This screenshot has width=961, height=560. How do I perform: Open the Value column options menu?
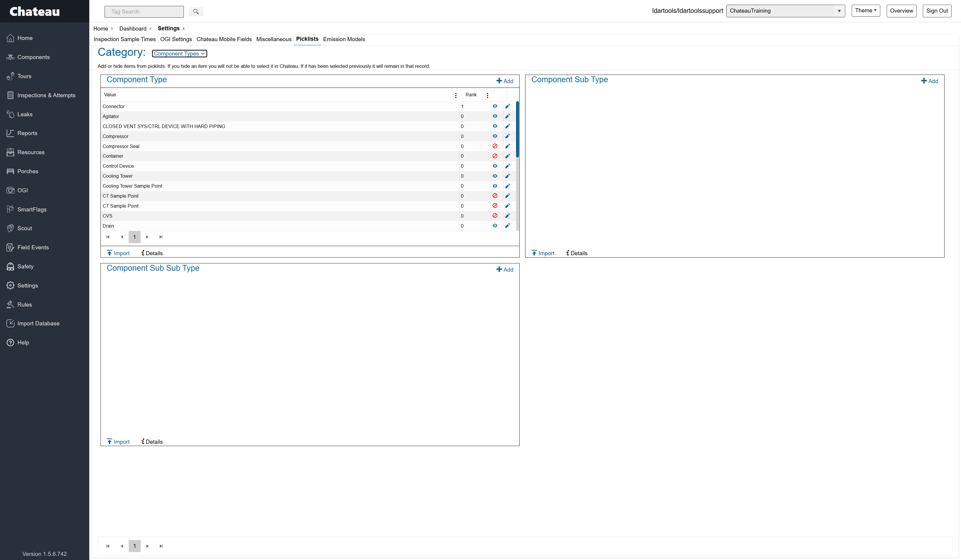pyautogui.click(x=456, y=95)
